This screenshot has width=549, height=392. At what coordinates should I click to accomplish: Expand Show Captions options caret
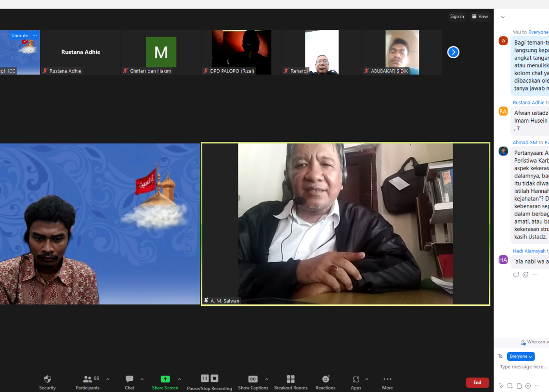click(266, 379)
